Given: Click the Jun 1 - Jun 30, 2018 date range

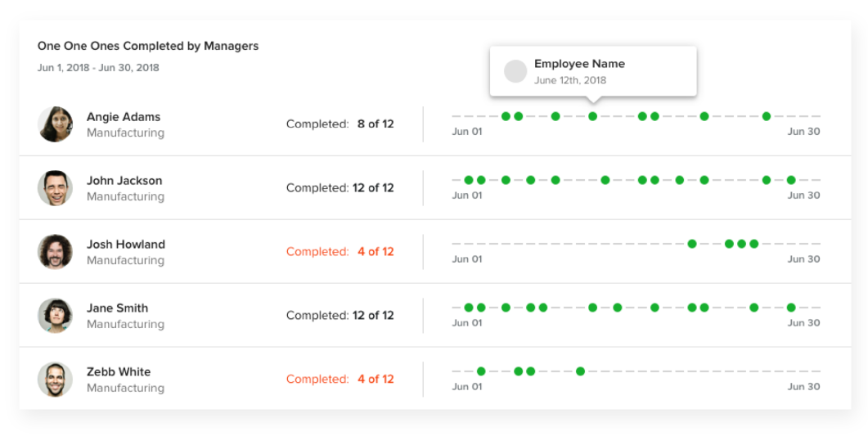Looking at the screenshot, I should (98, 68).
